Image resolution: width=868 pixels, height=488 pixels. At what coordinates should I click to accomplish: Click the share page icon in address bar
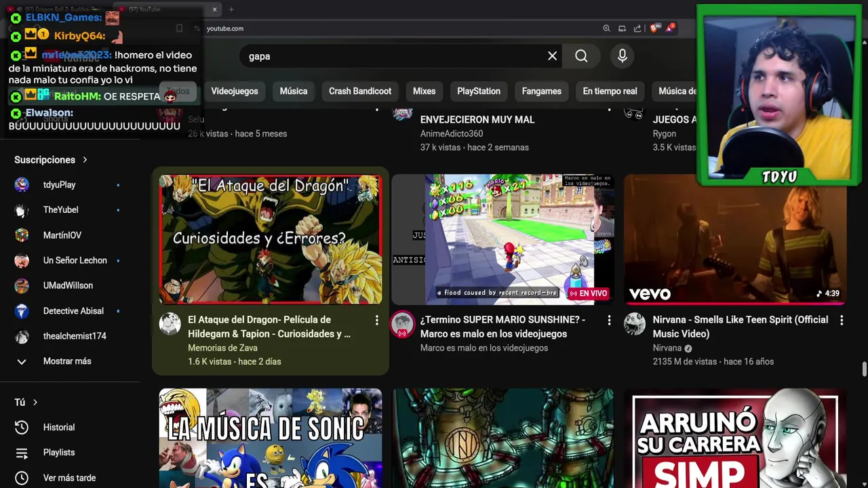pos(637,28)
